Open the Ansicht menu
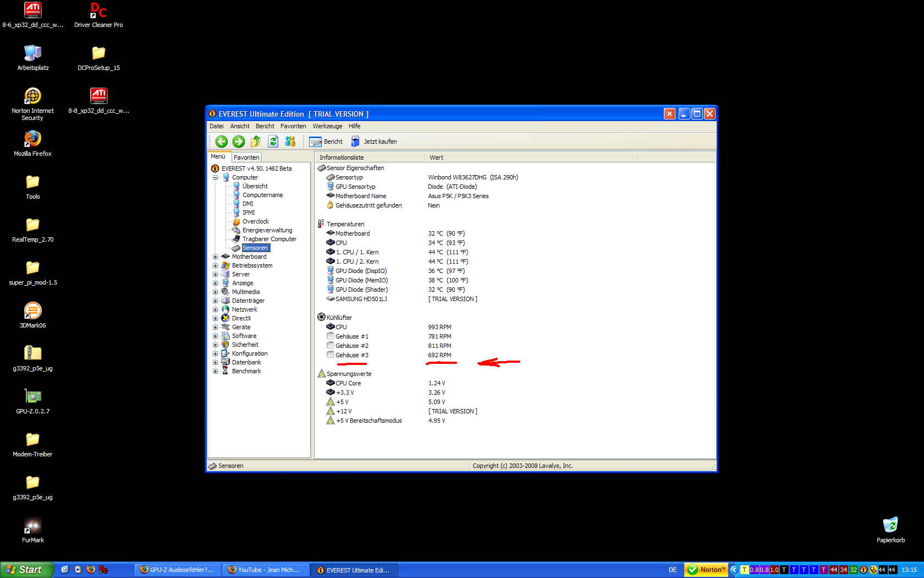The width and height of the screenshot is (924, 578). [x=240, y=126]
